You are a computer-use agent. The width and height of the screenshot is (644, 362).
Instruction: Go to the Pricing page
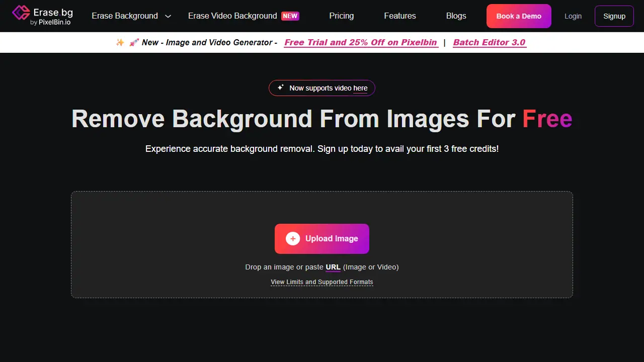[x=342, y=16]
